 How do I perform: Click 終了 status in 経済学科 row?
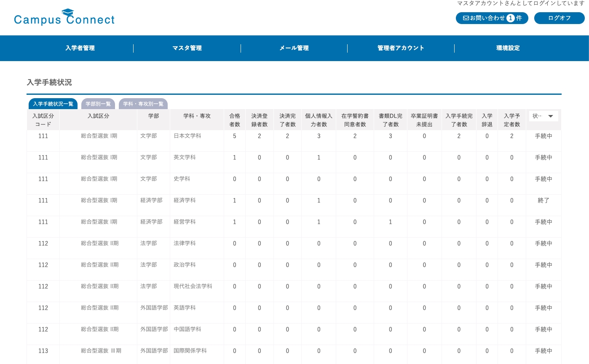click(543, 201)
